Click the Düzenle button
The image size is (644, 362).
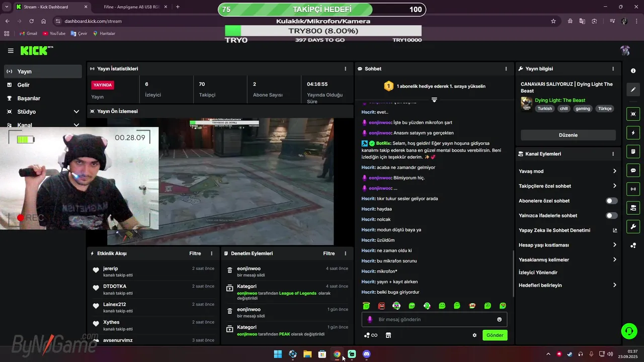568,135
